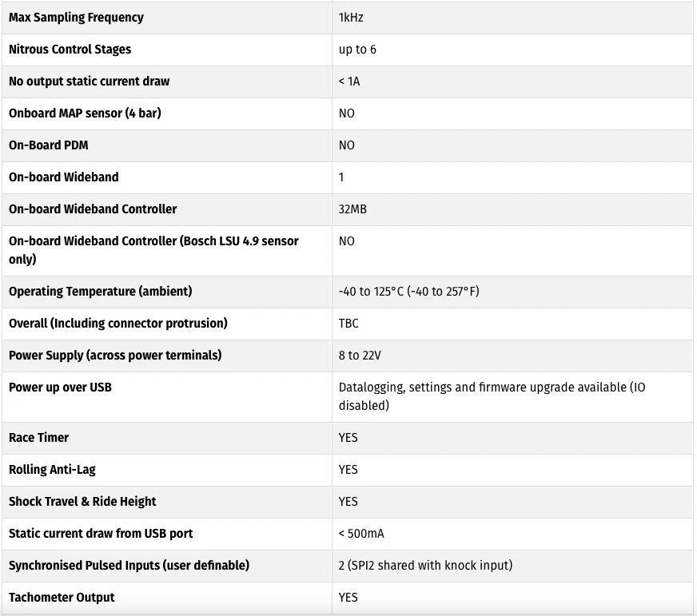Screen dimensions: 697x616
Task: Click the On-board Wideband label
Action: [x=64, y=177]
